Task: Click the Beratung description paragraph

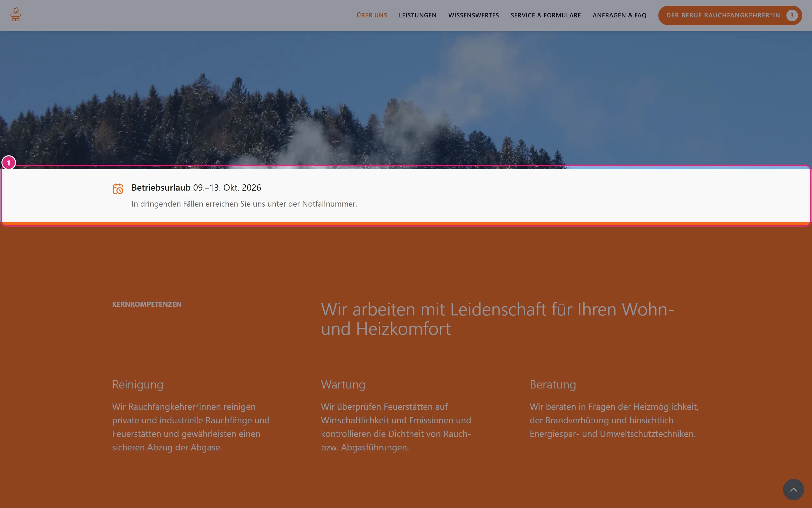Action: tap(614, 420)
